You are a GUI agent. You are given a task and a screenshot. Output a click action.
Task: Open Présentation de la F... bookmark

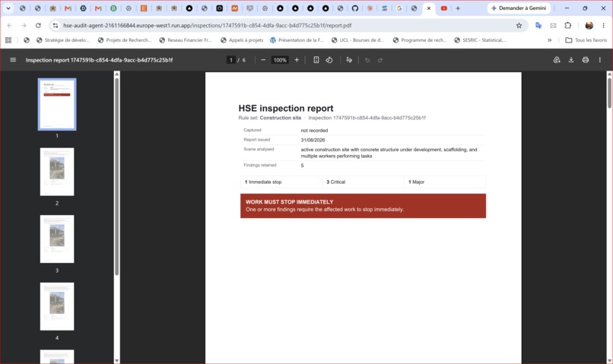coord(297,40)
